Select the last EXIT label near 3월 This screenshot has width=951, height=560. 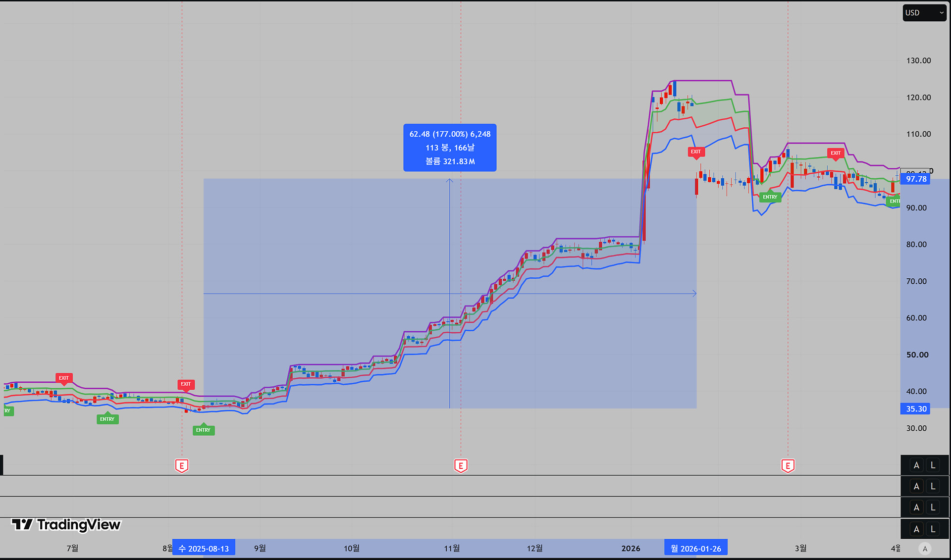pos(836,153)
